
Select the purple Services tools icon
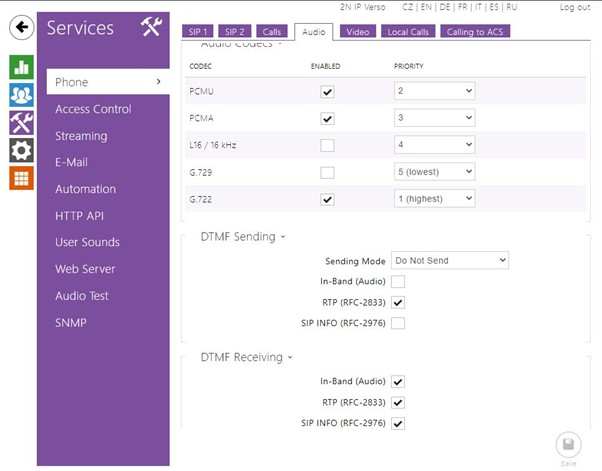[x=21, y=123]
